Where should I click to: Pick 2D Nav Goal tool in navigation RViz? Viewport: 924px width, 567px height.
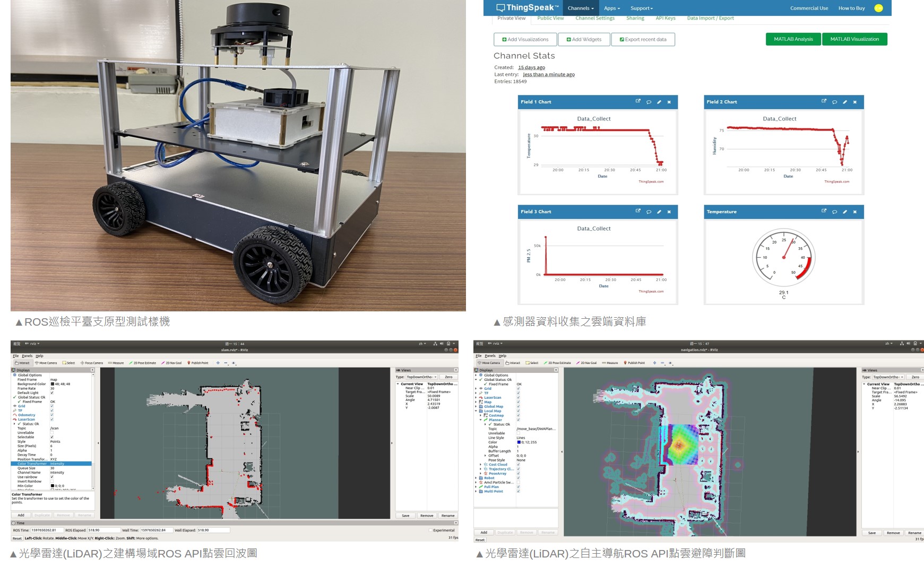click(586, 363)
